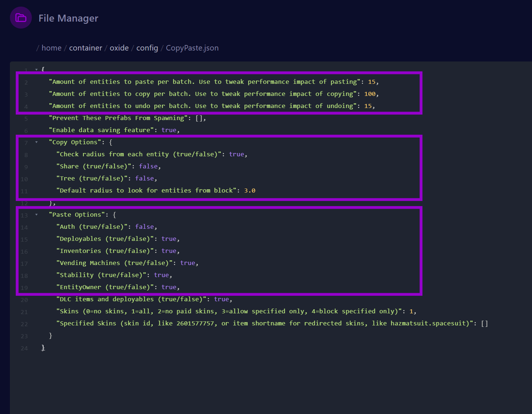
Task: Open the home breadcrumb link
Action: [51, 48]
